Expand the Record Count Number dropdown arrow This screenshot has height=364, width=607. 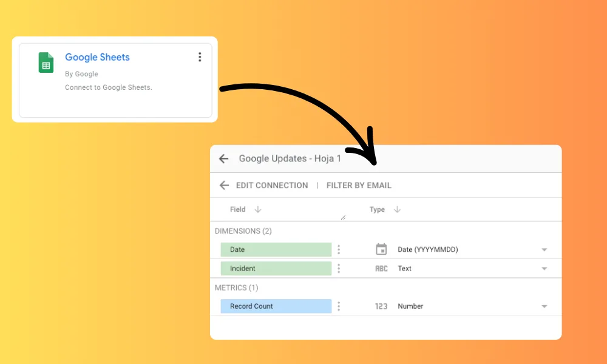pyautogui.click(x=544, y=307)
